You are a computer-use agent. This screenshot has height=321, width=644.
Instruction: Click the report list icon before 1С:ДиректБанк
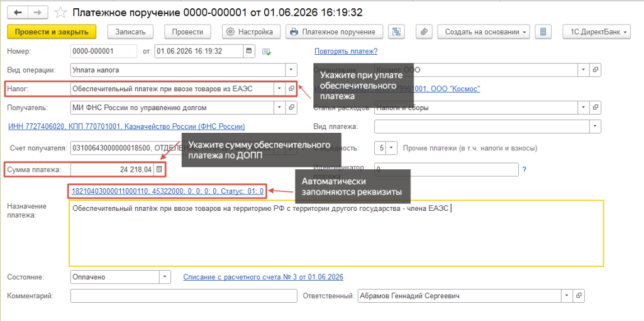point(543,31)
